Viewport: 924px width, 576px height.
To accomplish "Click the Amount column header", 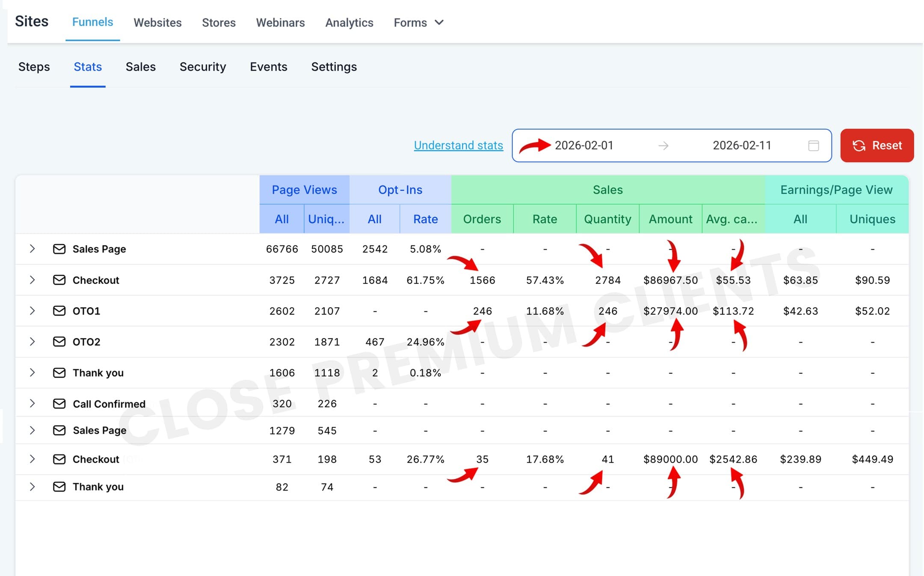I will click(670, 219).
